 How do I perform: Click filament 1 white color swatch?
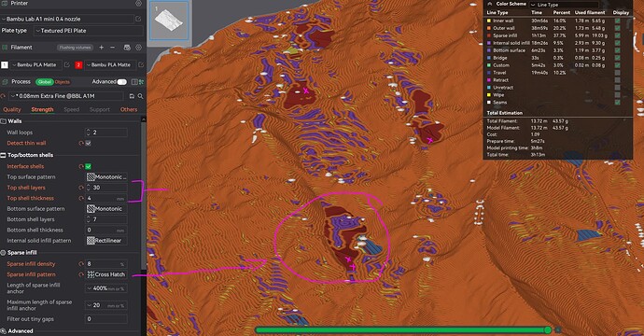(x=5, y=65)
